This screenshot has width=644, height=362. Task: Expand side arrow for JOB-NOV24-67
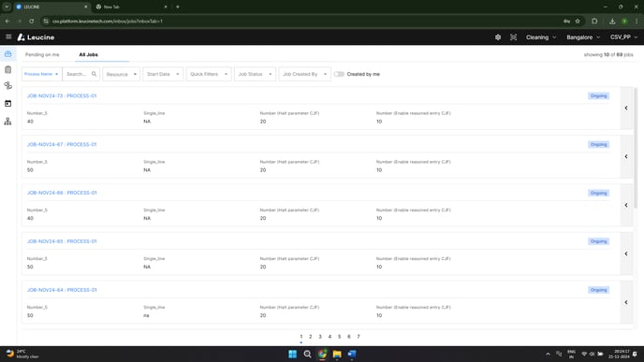click(x=626, y=156)
